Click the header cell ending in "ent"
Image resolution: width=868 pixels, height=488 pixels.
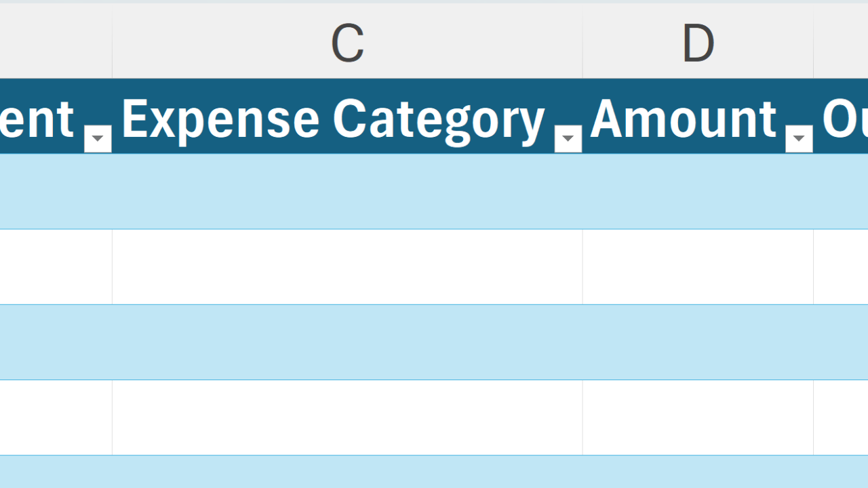pyautogui.click(x=37, y=119)
